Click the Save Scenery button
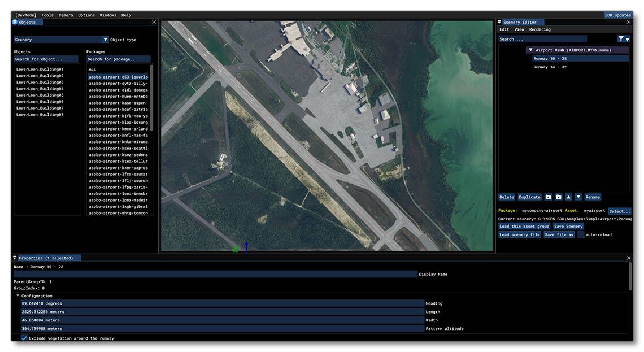This screenshot has height=352, width=644. 568,226
